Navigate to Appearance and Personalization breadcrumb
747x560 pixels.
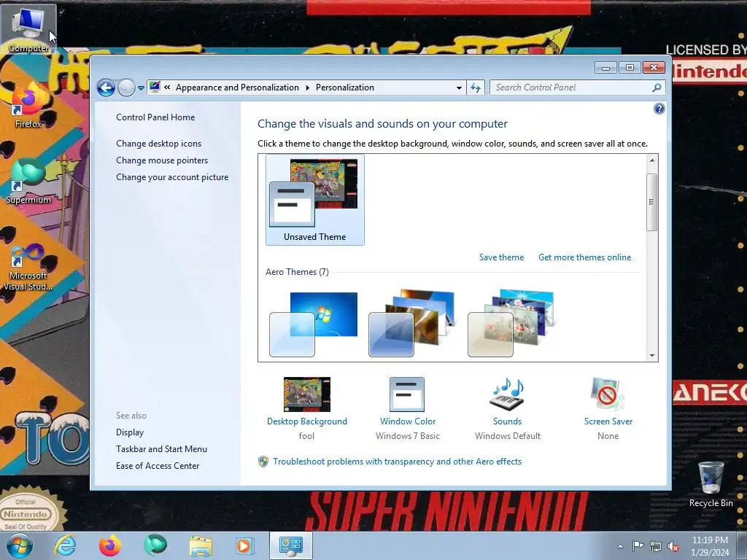(x=237, y=87)
